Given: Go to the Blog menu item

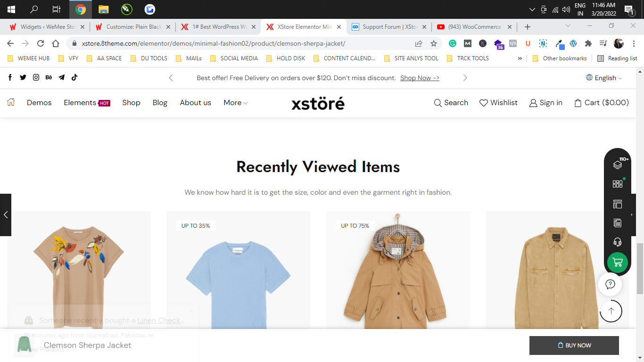Looking at the screenshot, I should pyautogui.click(x=160, y=102).
